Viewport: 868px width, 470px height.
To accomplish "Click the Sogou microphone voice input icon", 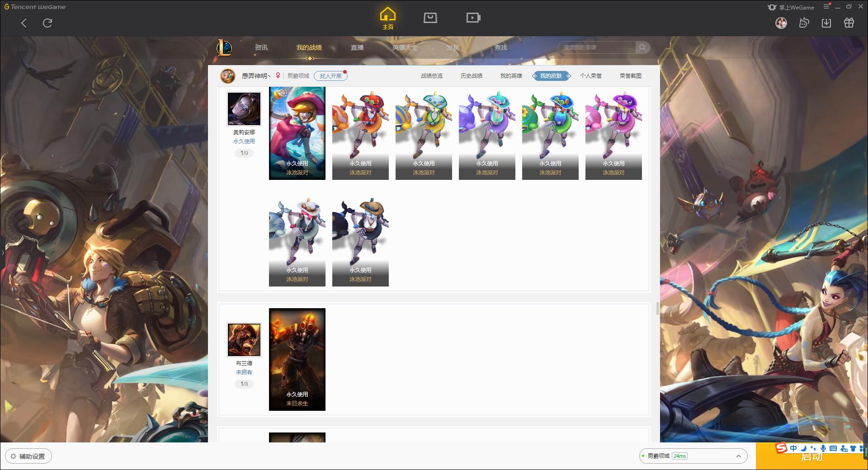I will (823, 448).
